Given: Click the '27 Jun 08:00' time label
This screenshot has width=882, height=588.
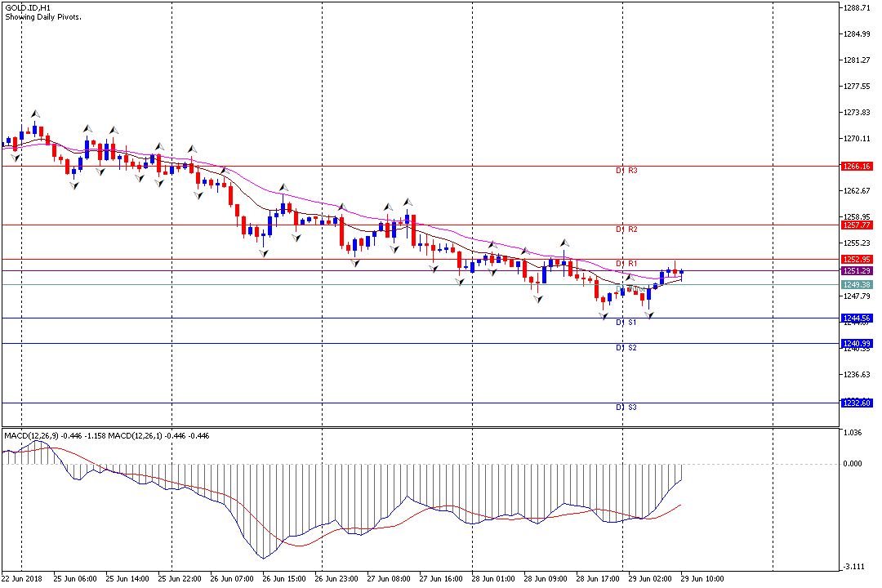Looking at the screenshot, I should click(389, 579).
